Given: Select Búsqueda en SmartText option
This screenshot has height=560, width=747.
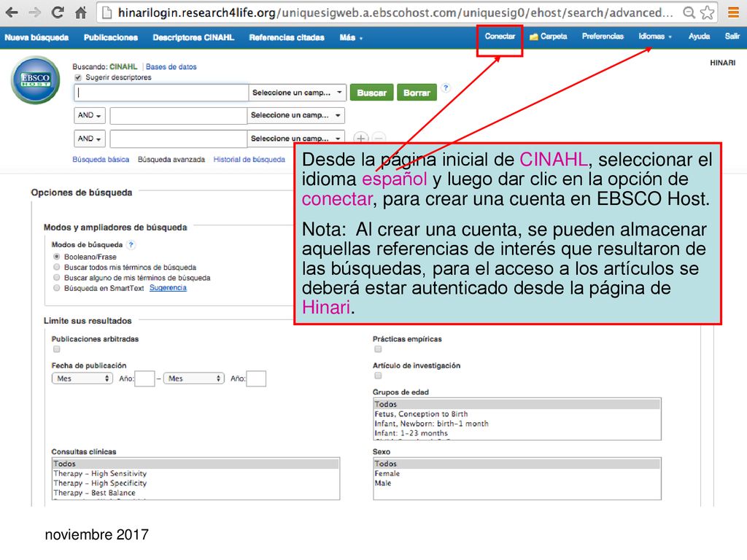Looking at the screenshot, I should [x=57, y=288].
